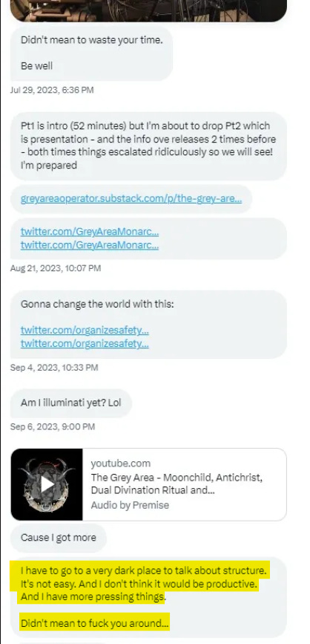Select the 'Am I illuminati yet? Lol' message
This screenshot has height=644, width=310.
click(70, 403)
